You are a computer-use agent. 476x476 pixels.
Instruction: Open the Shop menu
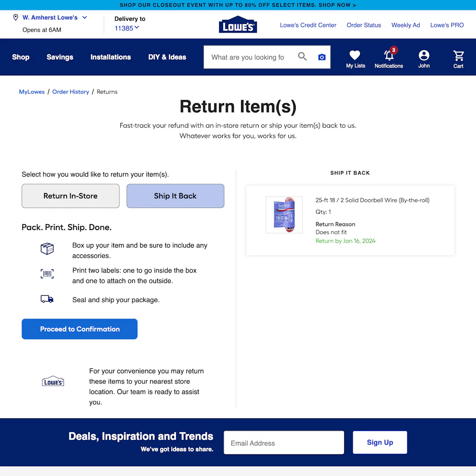[20, 57]
